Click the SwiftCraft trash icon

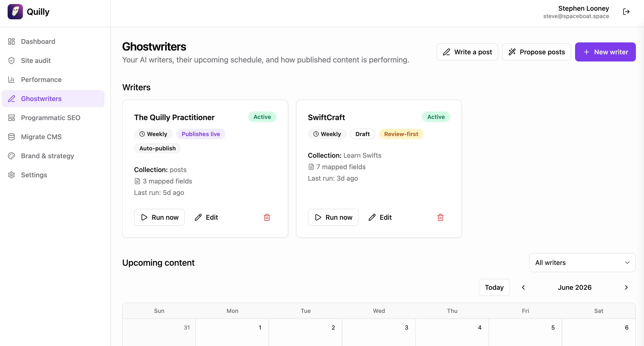pyautogui.click(x=441, y=217)
